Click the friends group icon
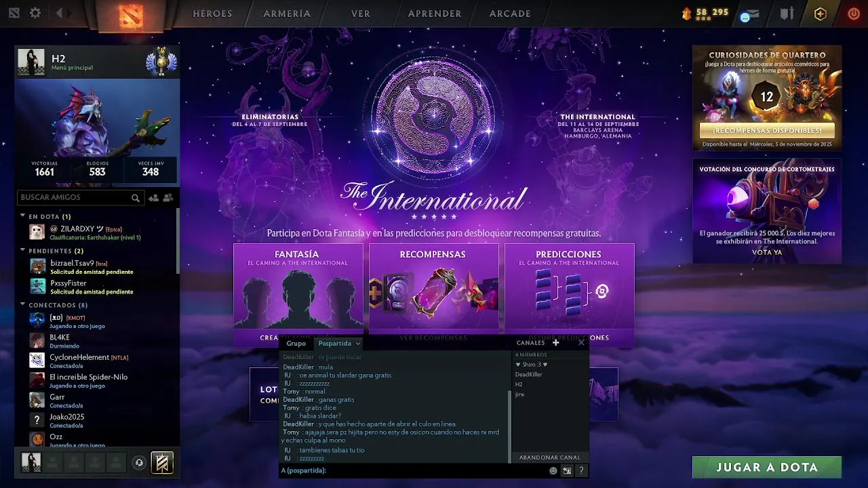 tap(168, 198)
